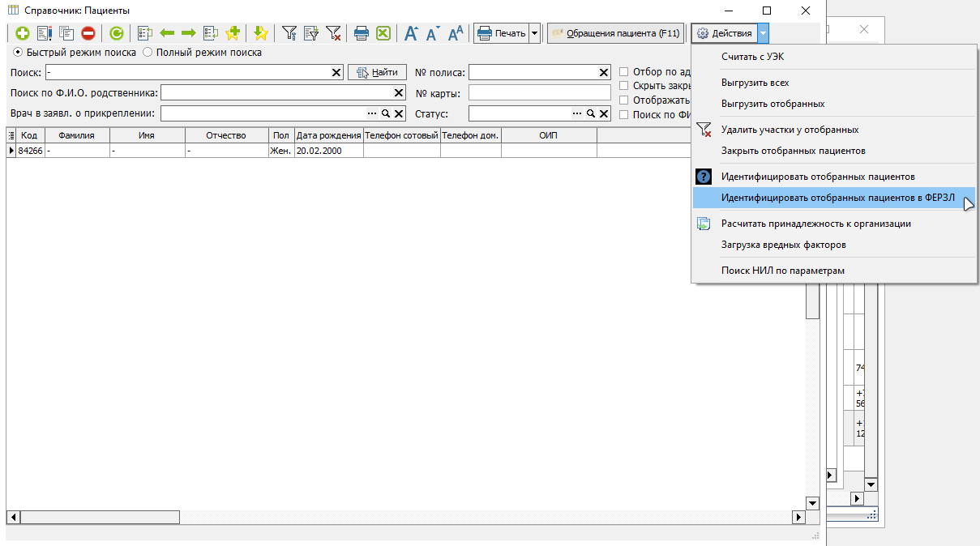Open the Печать dropdown arrow

pyautogui.click(x=534, y=33)
